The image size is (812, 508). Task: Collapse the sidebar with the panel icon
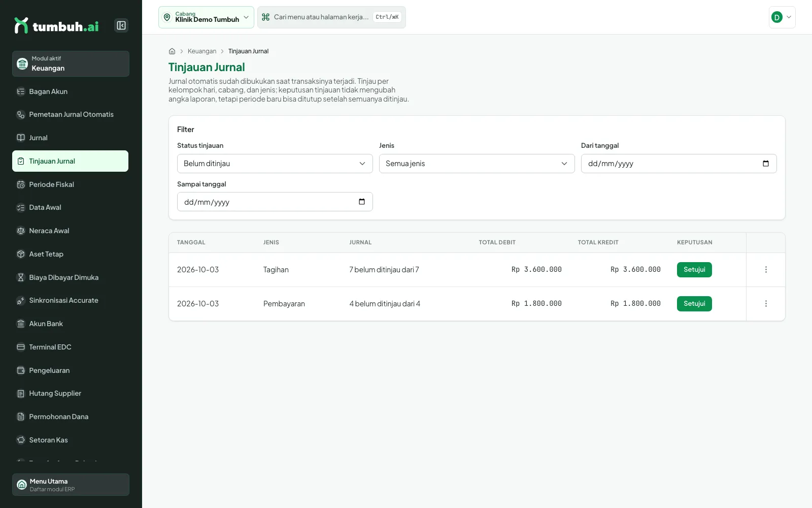coord(121,25)
